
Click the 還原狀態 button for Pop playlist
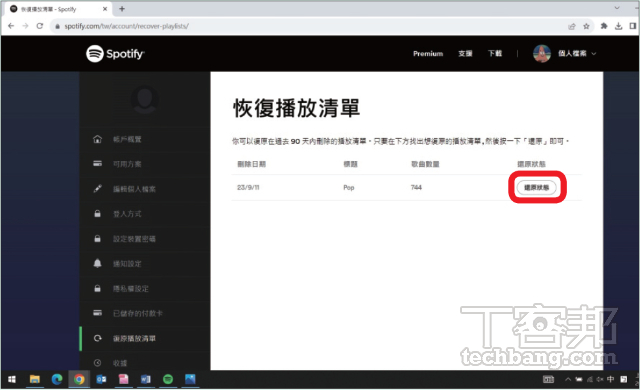pos(536,188)
